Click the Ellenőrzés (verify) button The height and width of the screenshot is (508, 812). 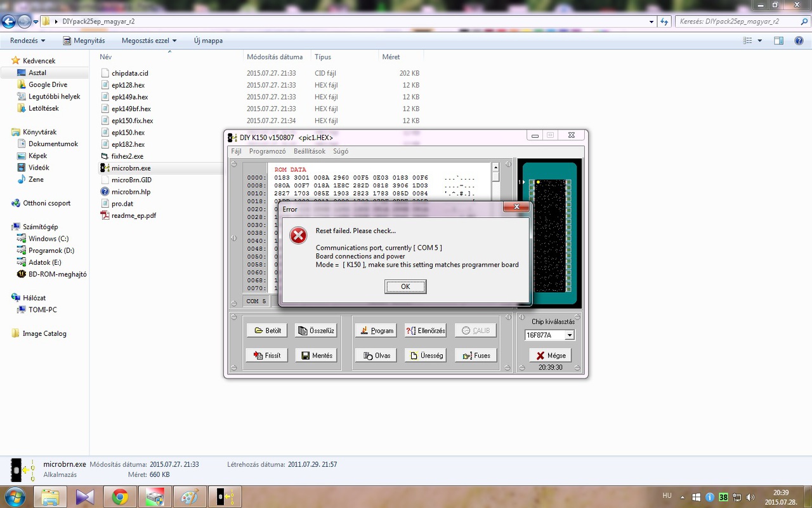[x=426, y=330]
